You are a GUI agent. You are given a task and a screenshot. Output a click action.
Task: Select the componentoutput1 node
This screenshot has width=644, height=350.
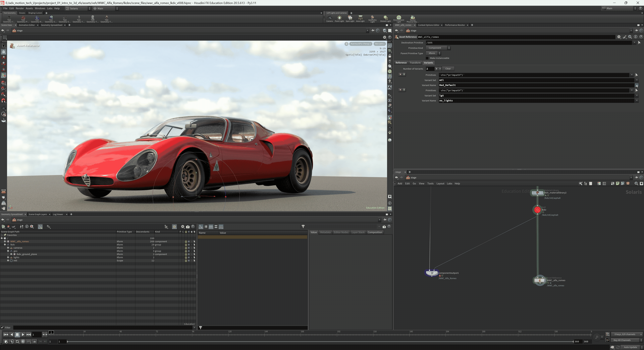pos(432,273)
